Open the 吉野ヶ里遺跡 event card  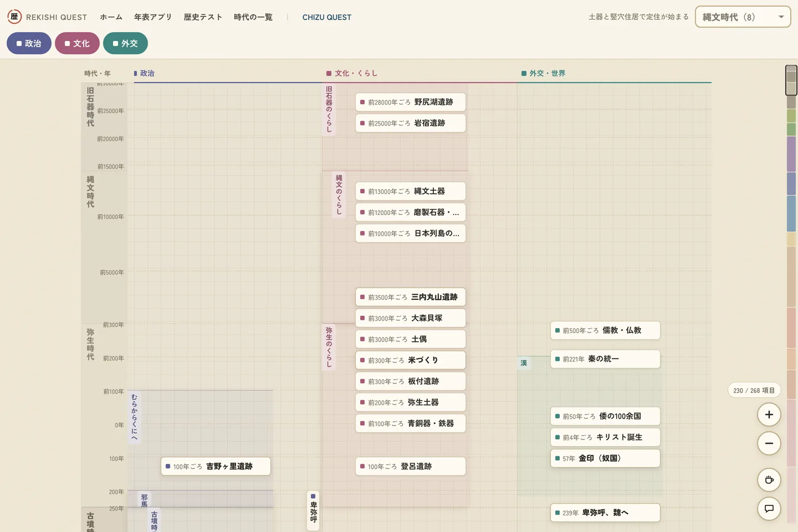(216, 467)
